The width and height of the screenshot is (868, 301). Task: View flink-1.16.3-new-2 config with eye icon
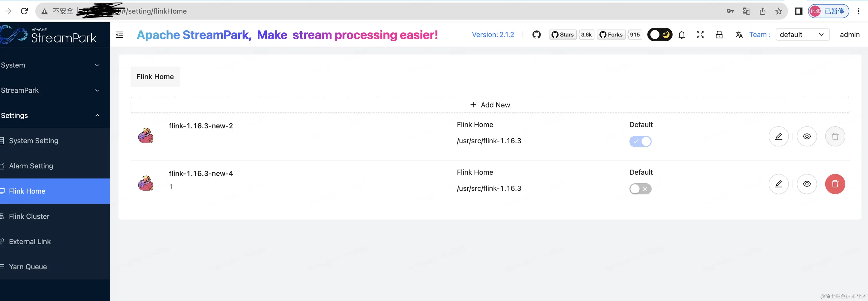(x=807, y=136)
